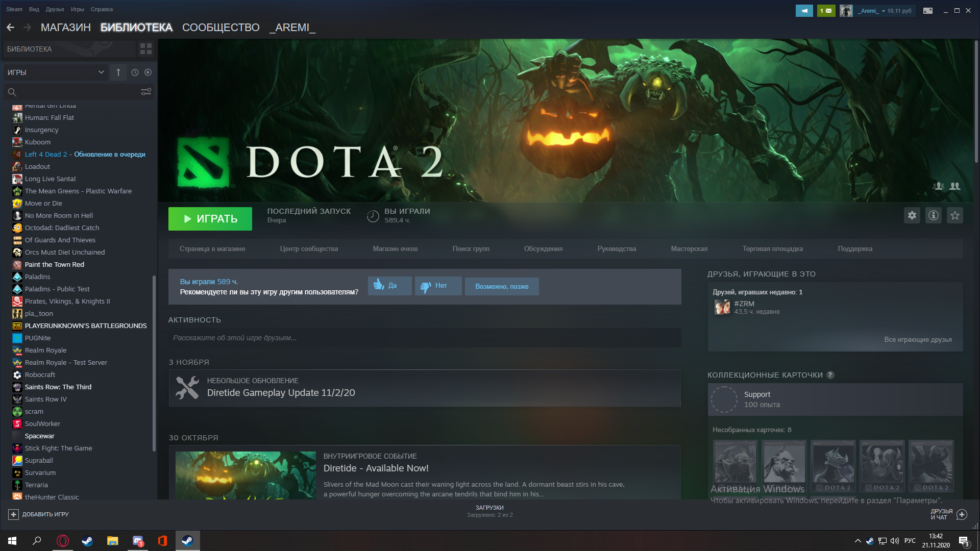Click the _Aremi_ profile avatar
This screenshot has height=551, width=980.
846,11
